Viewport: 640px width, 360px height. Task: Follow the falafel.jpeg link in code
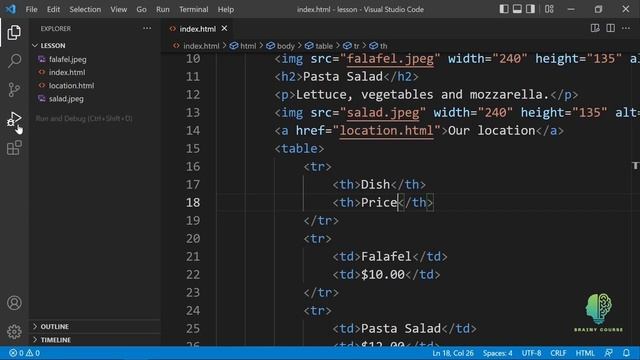390,59
